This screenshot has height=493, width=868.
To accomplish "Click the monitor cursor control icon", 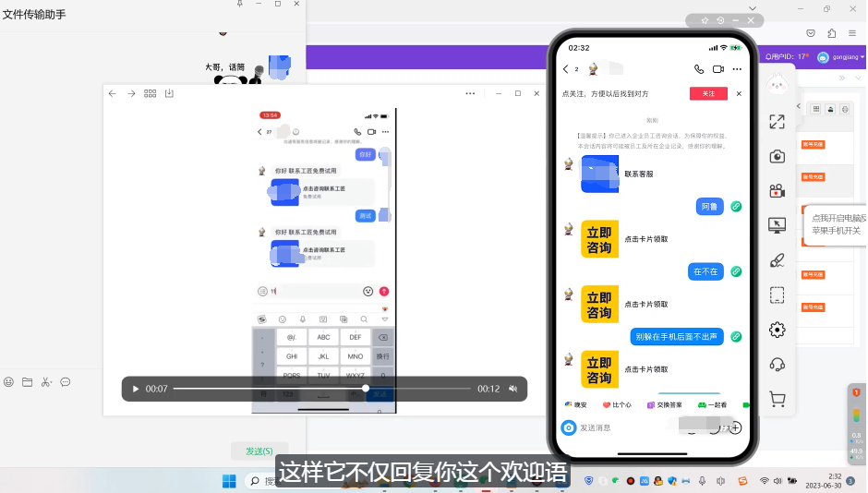I will click(778, 225).
